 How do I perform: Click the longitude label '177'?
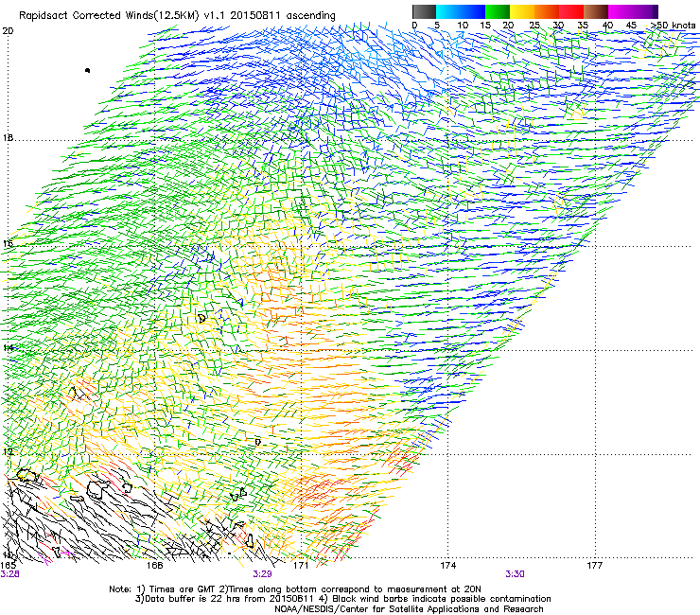[x=594, y=566]
